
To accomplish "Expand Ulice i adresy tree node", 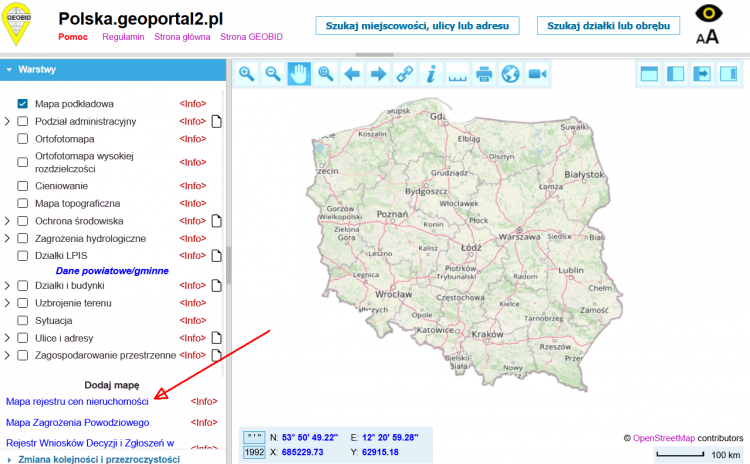I will [7, 338].
